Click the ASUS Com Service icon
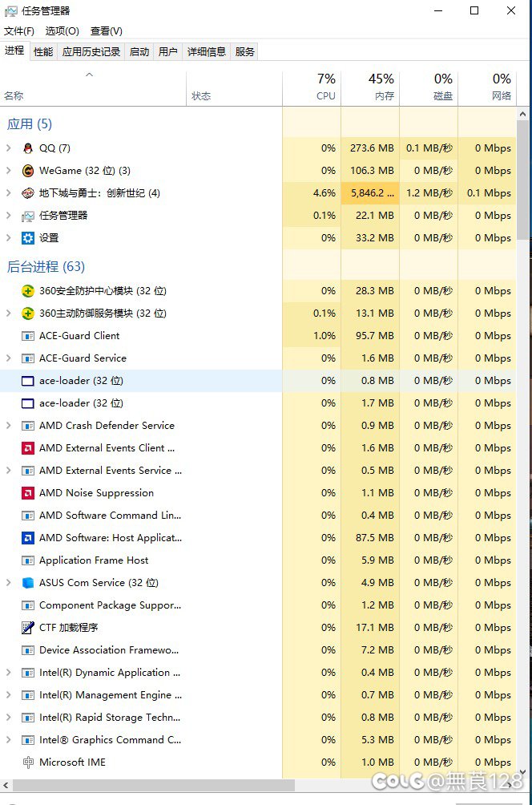This screenshot has height=805, width=532. pyautogui.click(x=28, y=583)
